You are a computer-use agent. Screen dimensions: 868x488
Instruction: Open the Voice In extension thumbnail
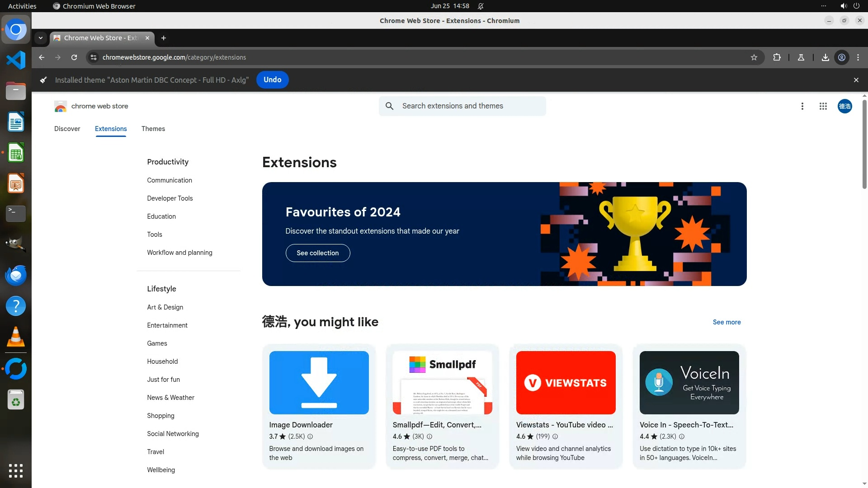pyautogui.click(x=689, y=383)
